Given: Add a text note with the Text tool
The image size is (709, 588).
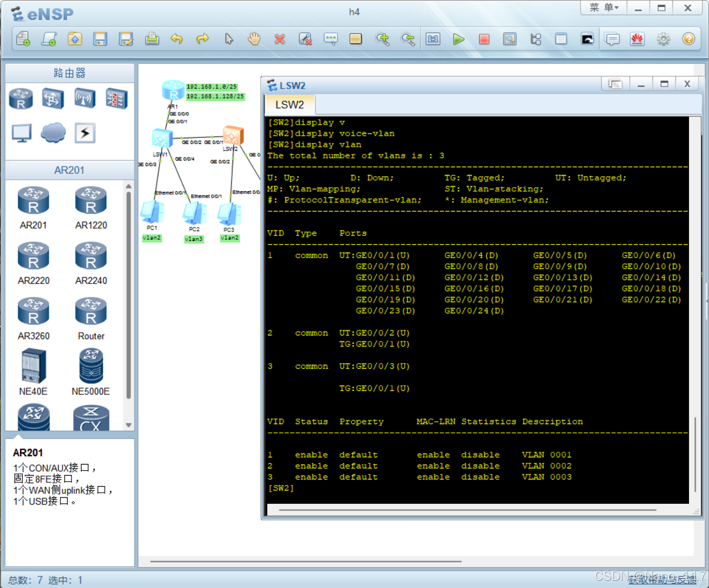Looking at the screenshot, I should (x=331, y=39).
